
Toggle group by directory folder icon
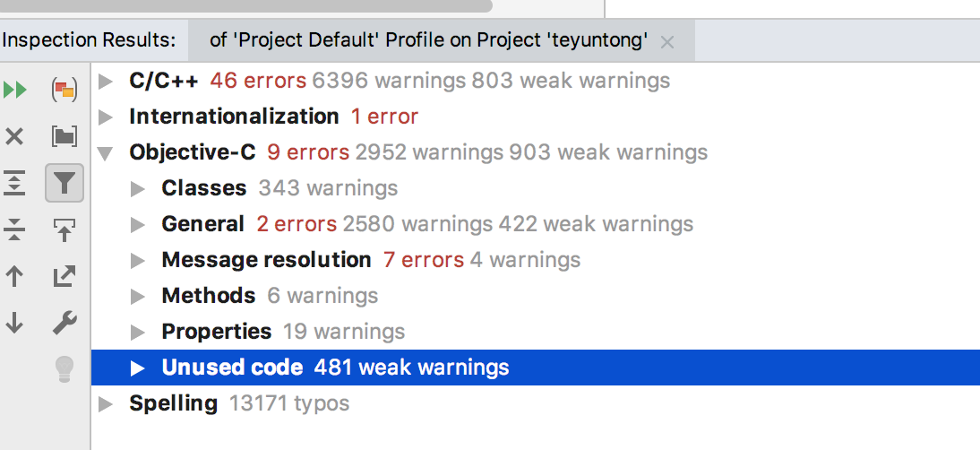pos(64,136)
